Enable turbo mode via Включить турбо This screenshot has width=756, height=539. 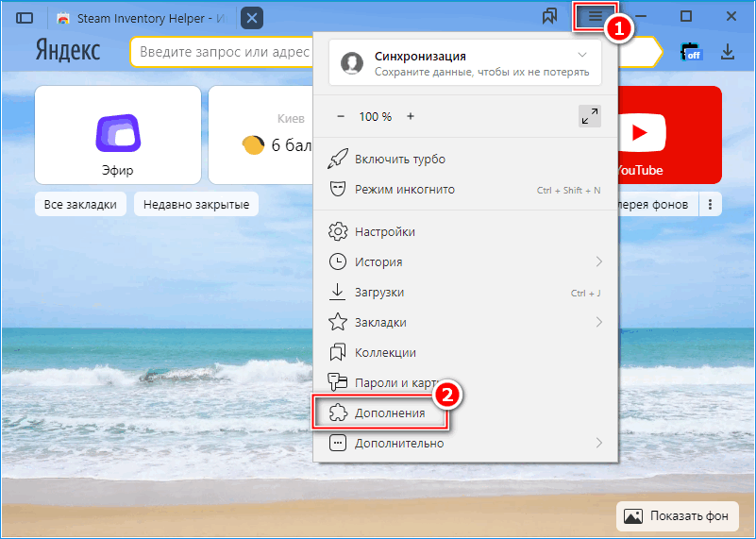[x=400, y=160]
